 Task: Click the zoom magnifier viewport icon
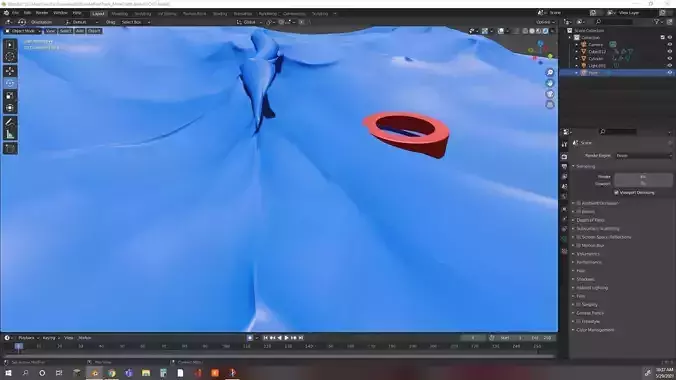click(x=550, y=72)
